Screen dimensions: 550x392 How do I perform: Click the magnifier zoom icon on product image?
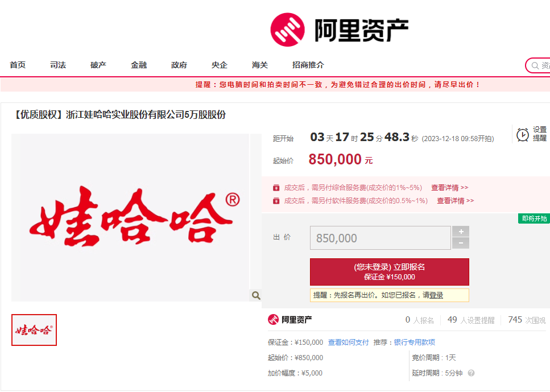(x=256, y=295)
